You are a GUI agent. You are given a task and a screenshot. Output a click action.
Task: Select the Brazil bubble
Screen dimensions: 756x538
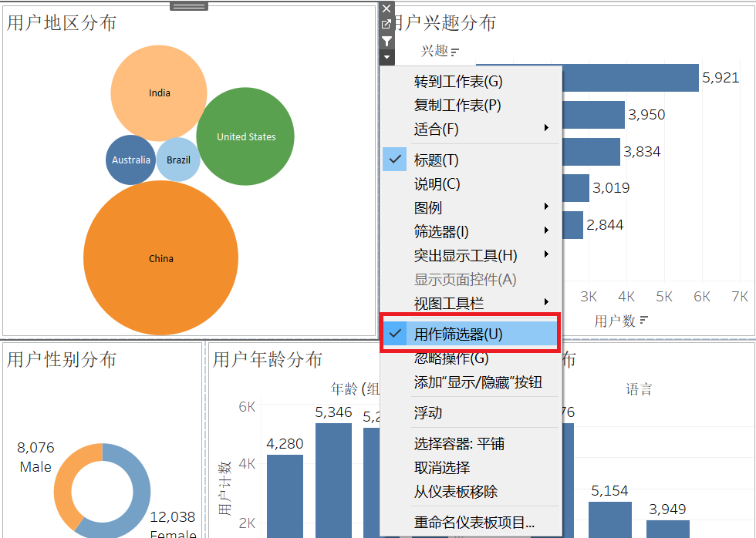[178, 160]
